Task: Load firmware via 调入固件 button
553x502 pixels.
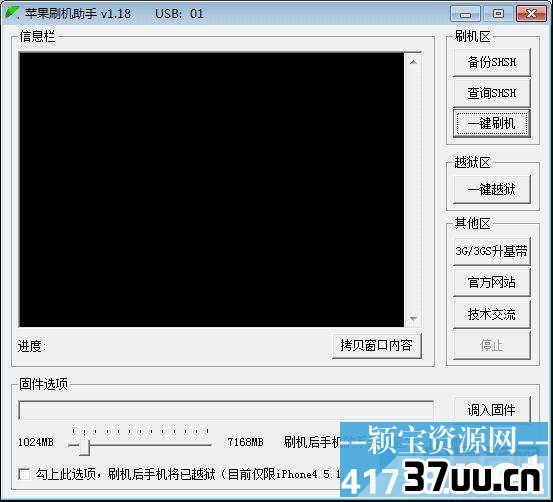Action: point(492,410)
